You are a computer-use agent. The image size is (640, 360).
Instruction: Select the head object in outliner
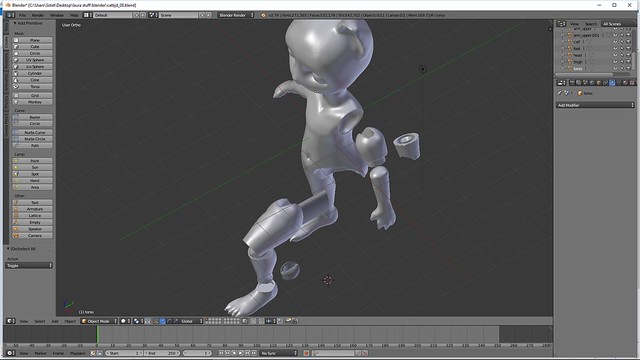click(x=578, y=55)
